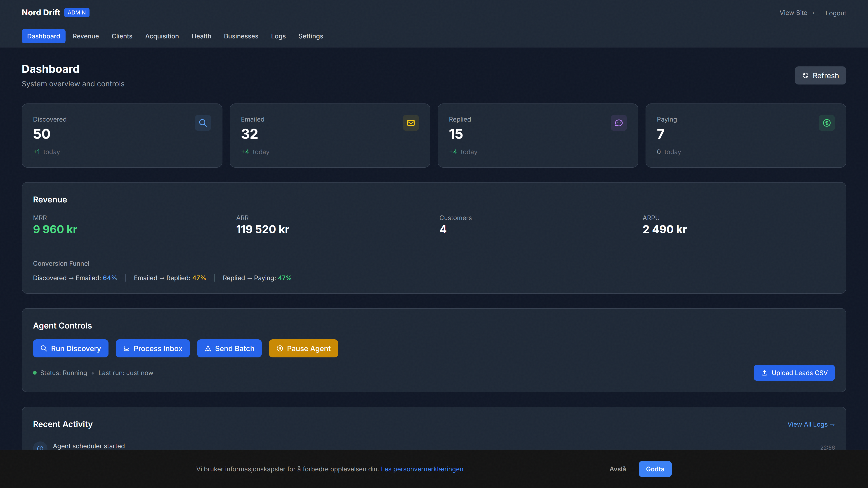Click the chat bubble icon on the Replied card
This screenshot has height=488, width=868.
[619, 123]
